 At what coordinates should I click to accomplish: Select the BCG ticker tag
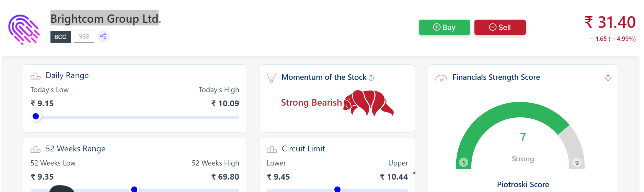click(60, 37)
